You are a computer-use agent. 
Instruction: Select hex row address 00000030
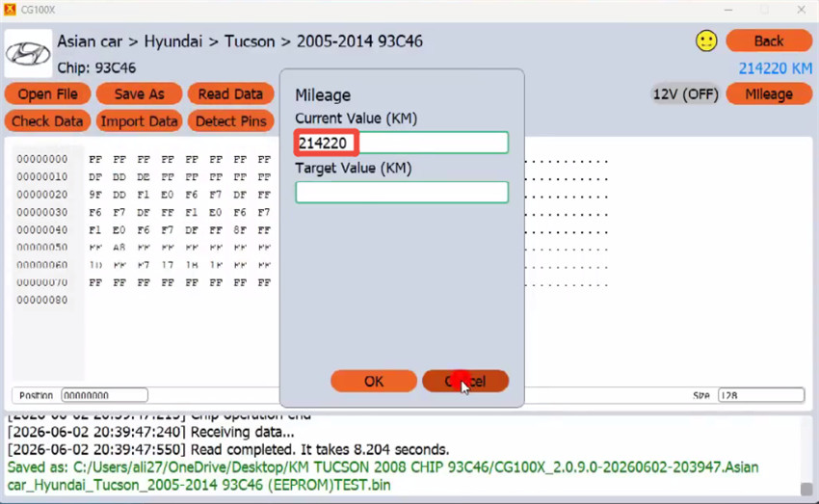[42, 212]
